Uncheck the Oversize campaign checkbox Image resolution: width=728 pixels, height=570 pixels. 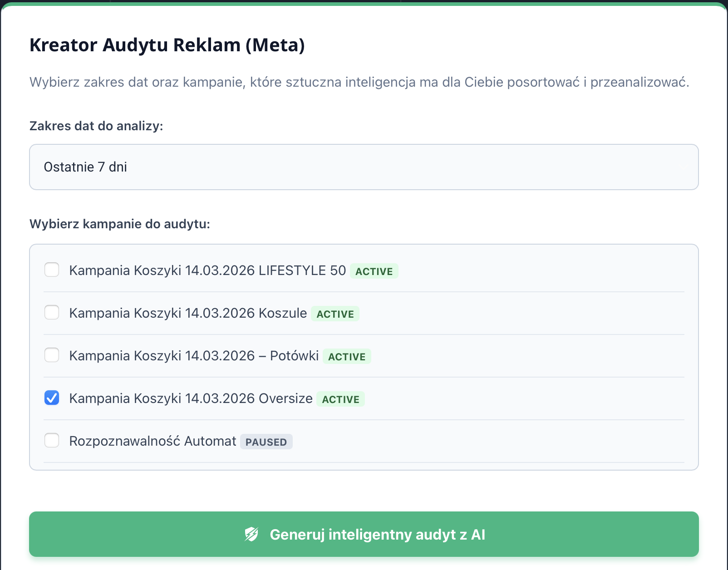pyautogui.click(x=52, y=398)
